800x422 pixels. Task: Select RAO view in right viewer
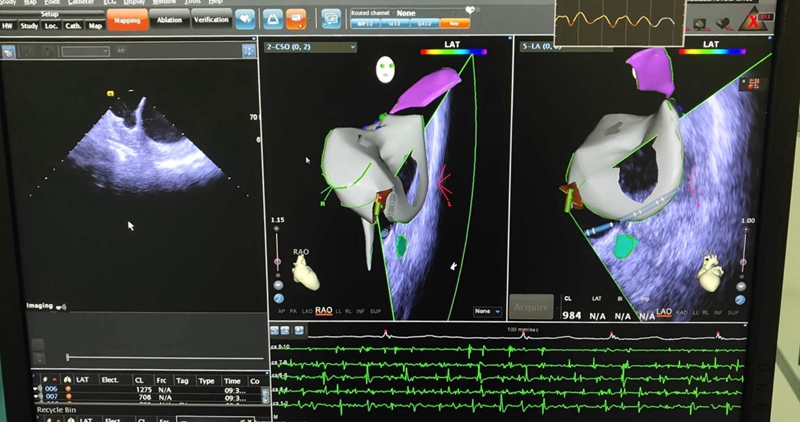coord(682,312)
